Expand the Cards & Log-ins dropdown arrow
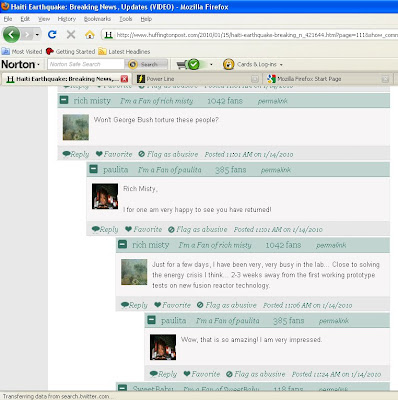The image size is (398, 400). (281, 65)
